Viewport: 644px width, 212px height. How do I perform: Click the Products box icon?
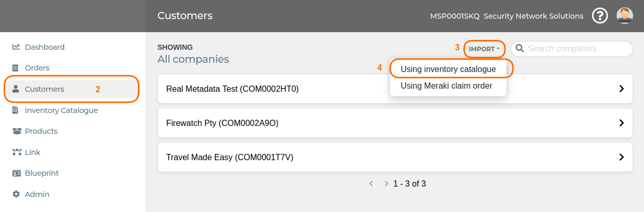coord(16,131)
